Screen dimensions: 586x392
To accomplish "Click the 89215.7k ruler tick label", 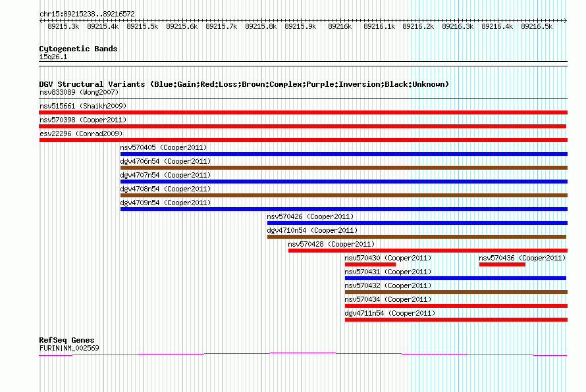I will coord(221,26).
